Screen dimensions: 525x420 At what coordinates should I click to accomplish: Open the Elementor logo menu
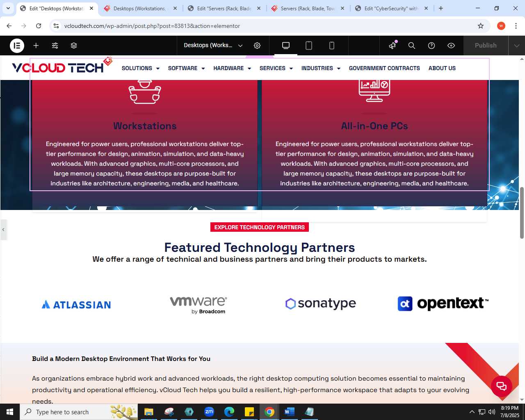point(17,46)
